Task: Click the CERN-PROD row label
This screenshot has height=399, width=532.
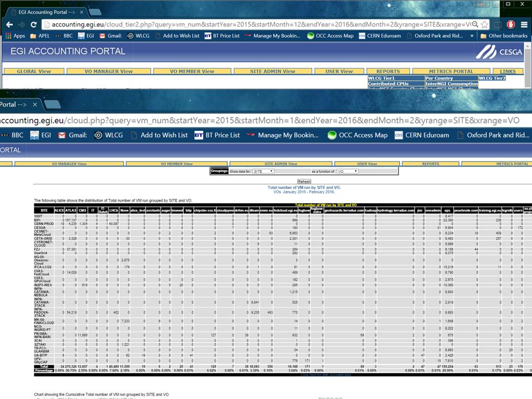Action: point(44,224)
